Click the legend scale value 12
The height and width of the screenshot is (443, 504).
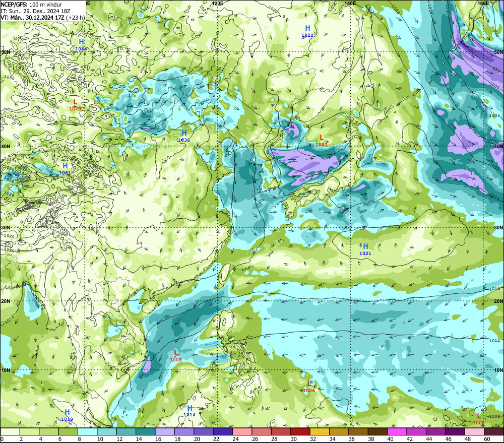pyautogui.click(x=119, y=439)
